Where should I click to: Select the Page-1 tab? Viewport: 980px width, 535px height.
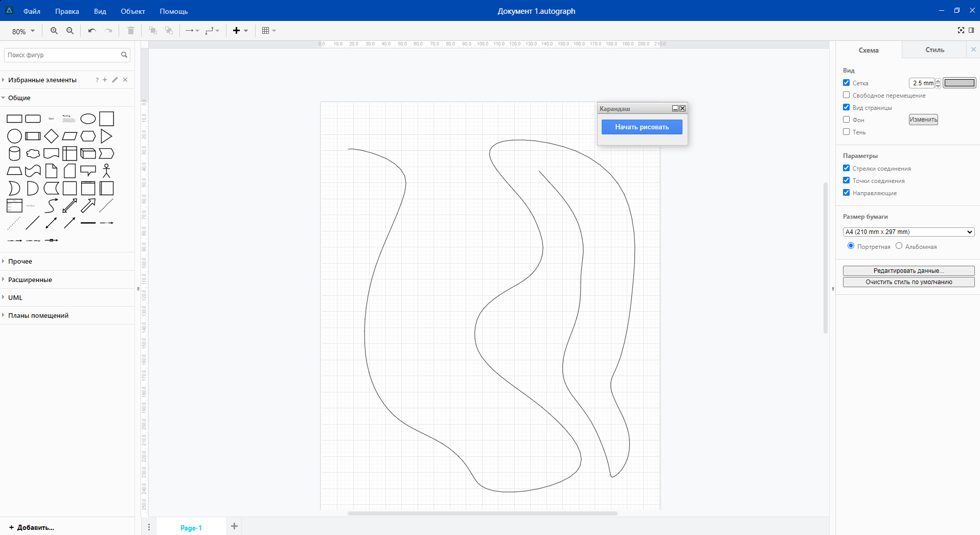(x=191, y=528)
